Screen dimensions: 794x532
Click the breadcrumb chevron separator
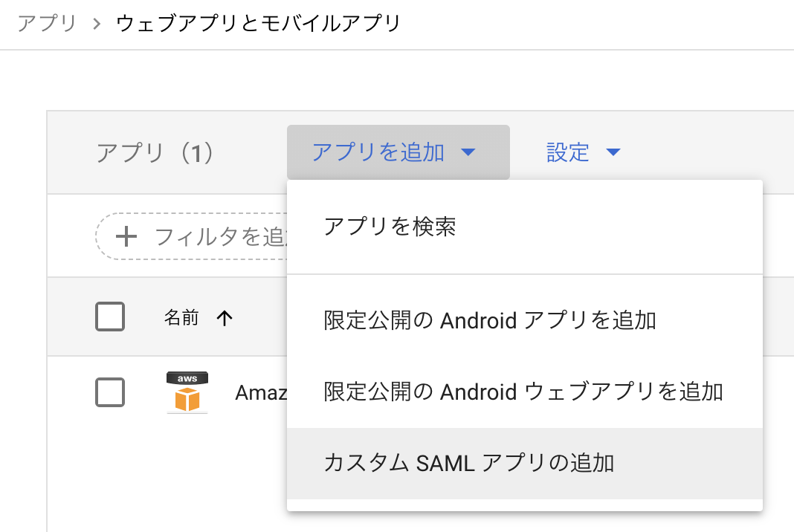click(x=96, y=24)
